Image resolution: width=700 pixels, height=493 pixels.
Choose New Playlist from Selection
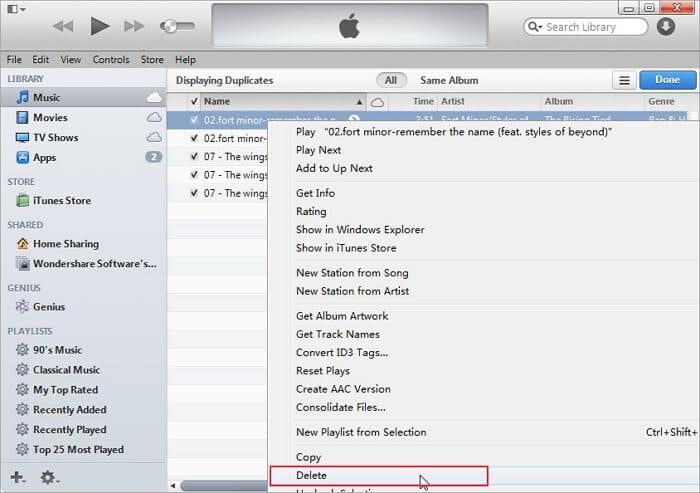click(x=484, y=432)
